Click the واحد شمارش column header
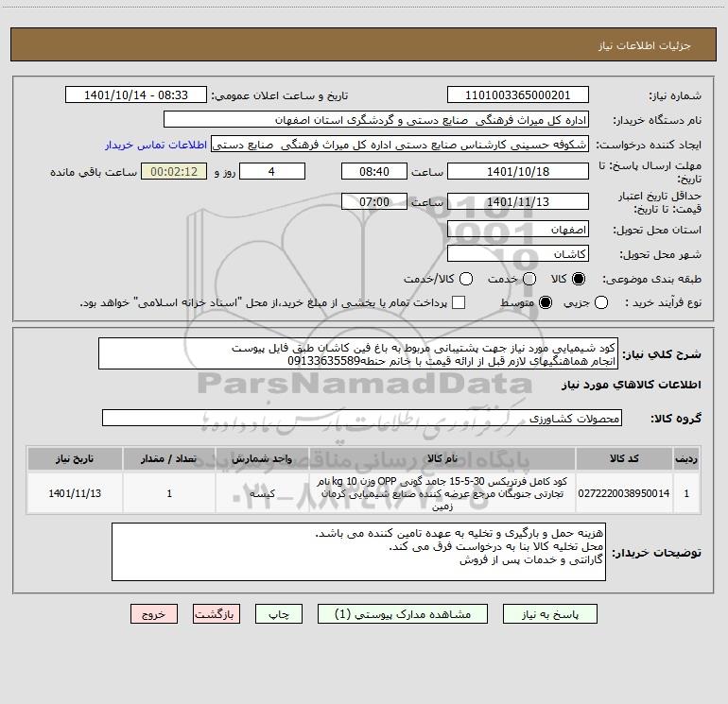The image size is (728, 704). pos(262,459)
